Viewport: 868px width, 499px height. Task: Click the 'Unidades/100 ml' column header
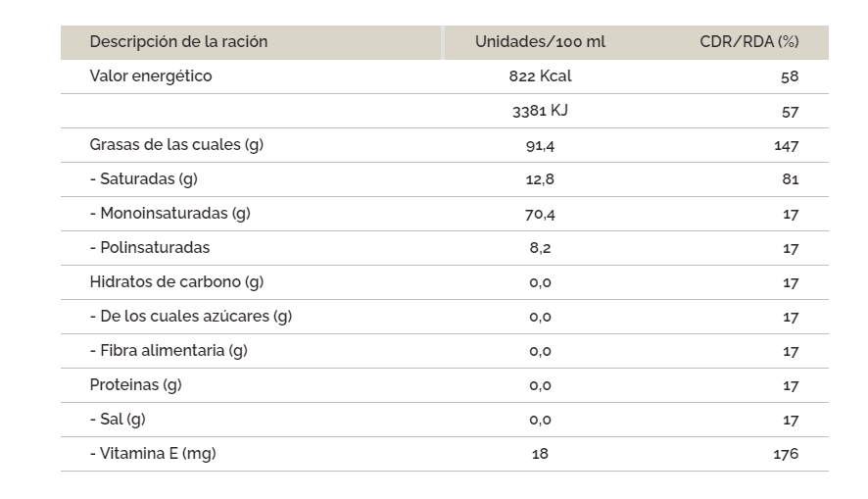pos(540,42)
